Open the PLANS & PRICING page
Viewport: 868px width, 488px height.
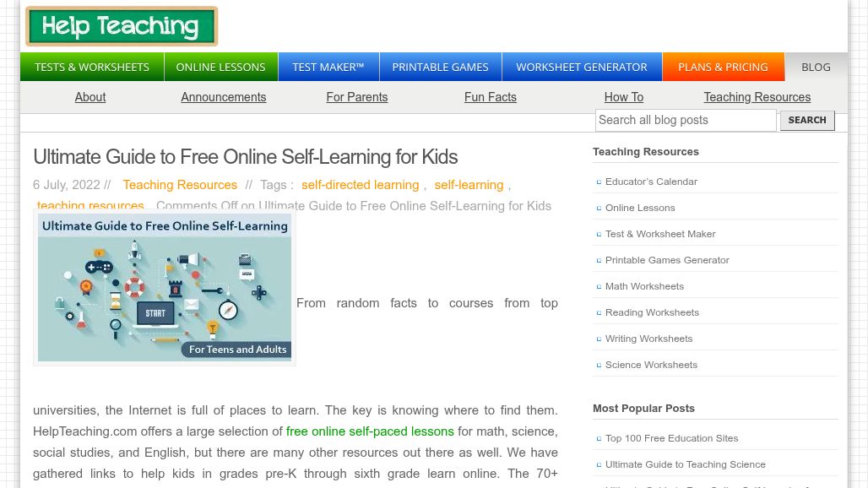pyautogui.click(x=723, y=67)
